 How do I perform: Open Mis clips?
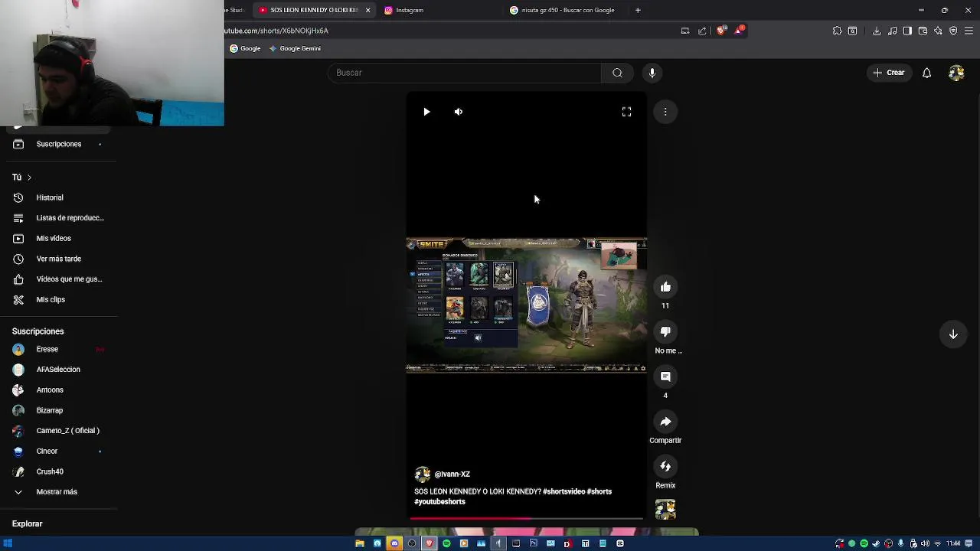[x=58, y=300]
